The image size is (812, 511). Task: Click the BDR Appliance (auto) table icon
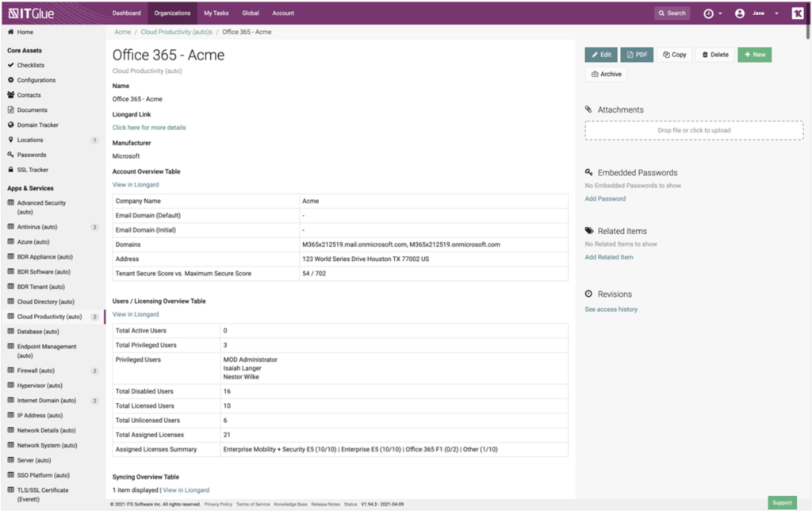click(x=10, y=256)
